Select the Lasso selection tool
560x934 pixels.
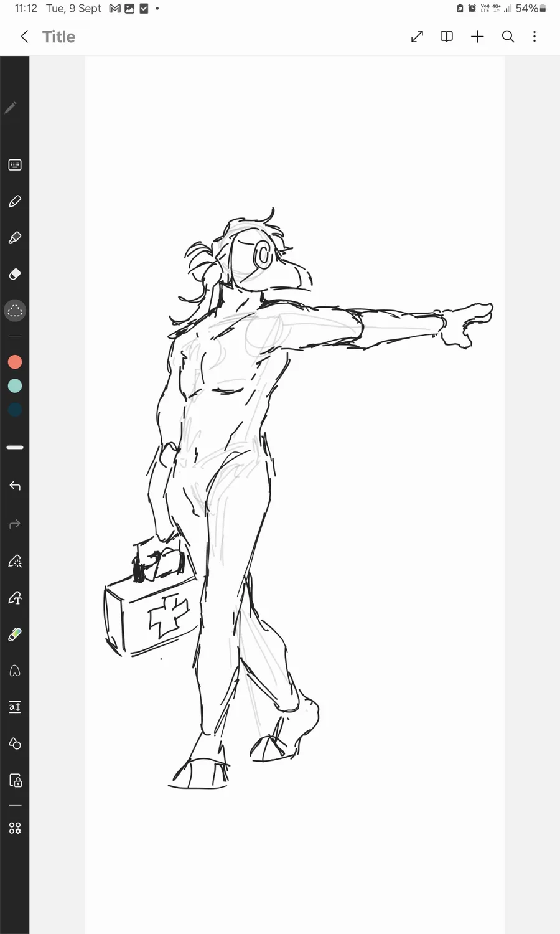pyautogui.click(x=15, y=310)
